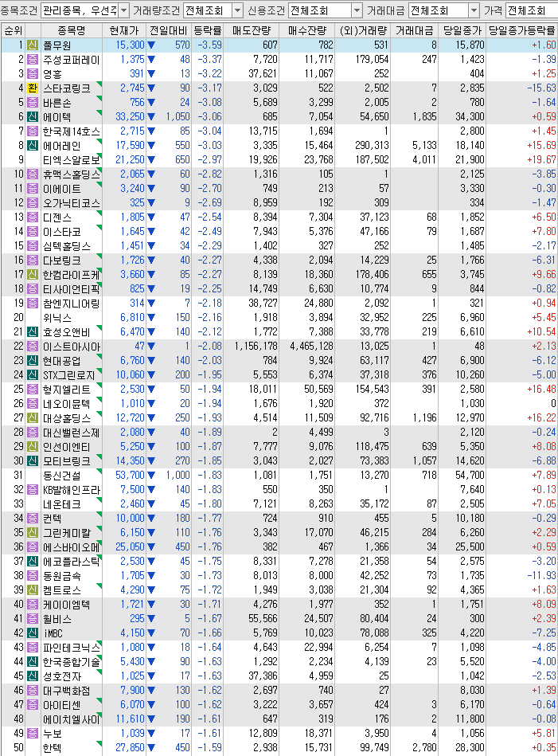558x756 pixels.
Task: Click the 증 badge beside 대구백화점
Action: point(32,690)
